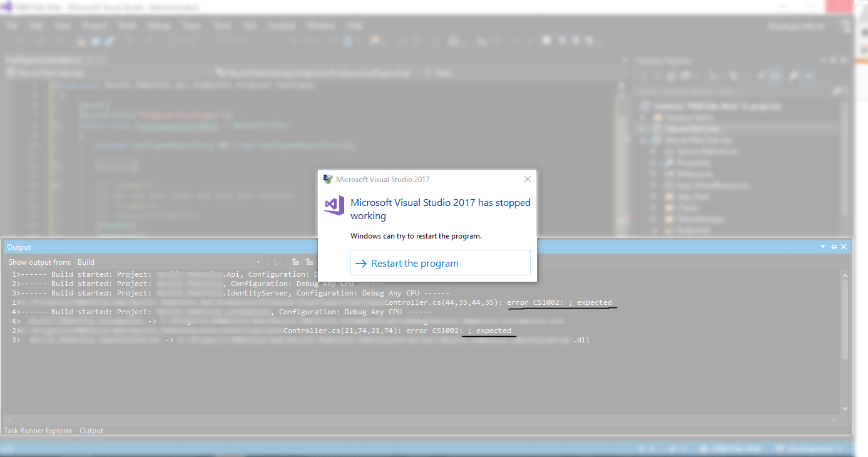Click the 3> output line ending in .dll

click(x=301, y=340)
